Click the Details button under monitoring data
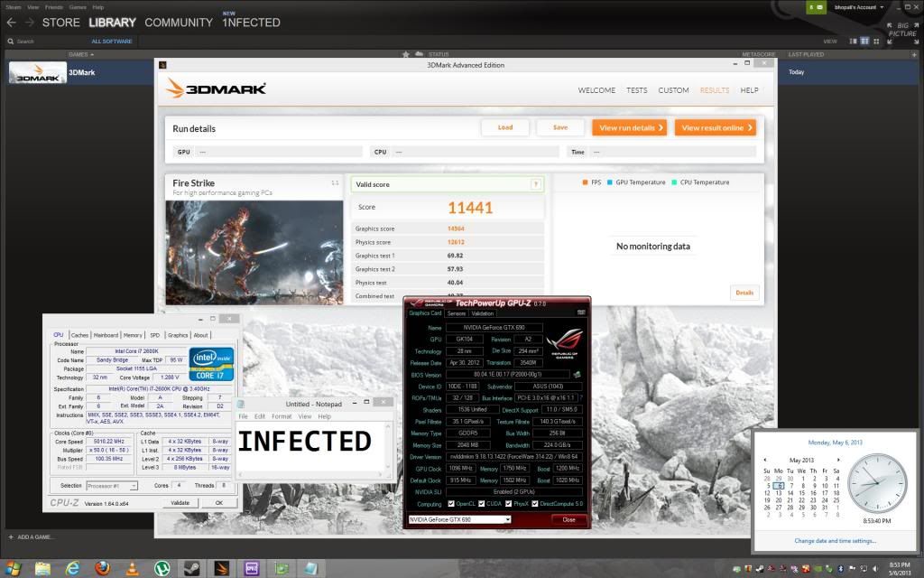 click(744, 293)
